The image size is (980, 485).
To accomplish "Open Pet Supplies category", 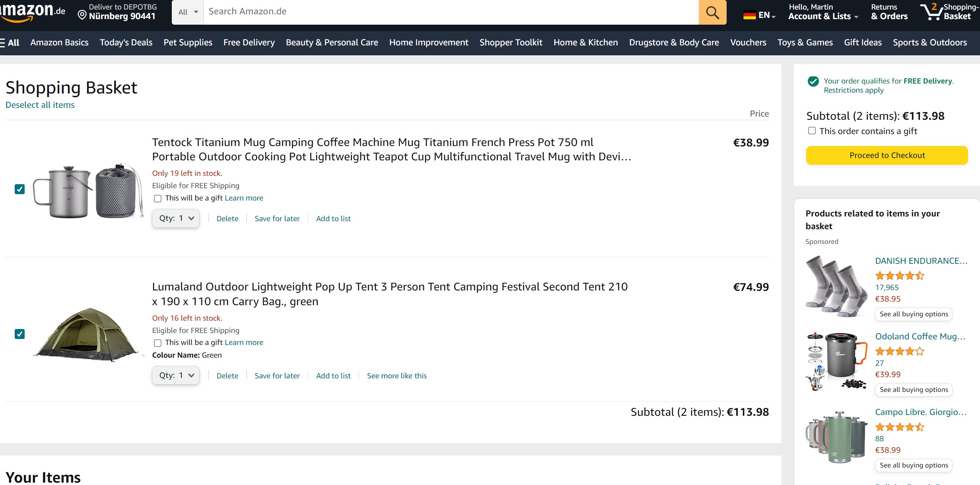I will [188, 43].
